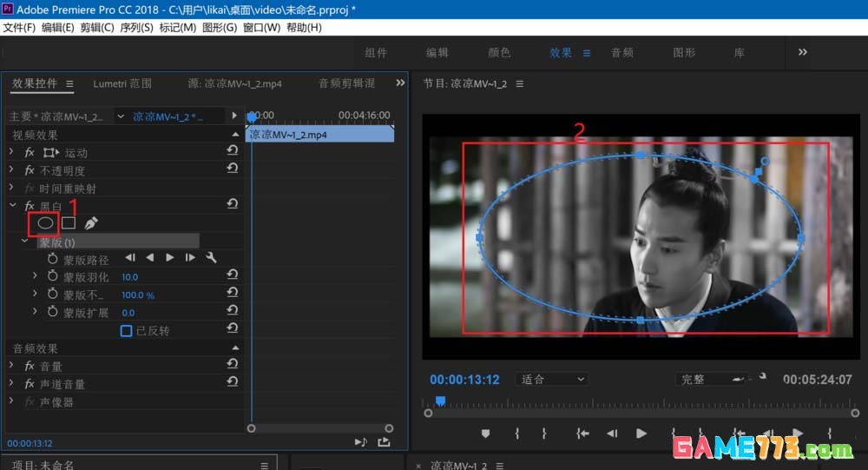The width and height of the screenshot is (868, 470).
Task: Reset the 已反转 setting
Action: pos(233,328)
